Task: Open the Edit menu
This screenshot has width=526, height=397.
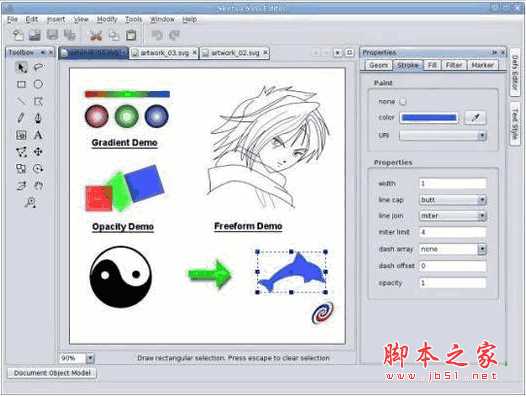Action: 32,19
